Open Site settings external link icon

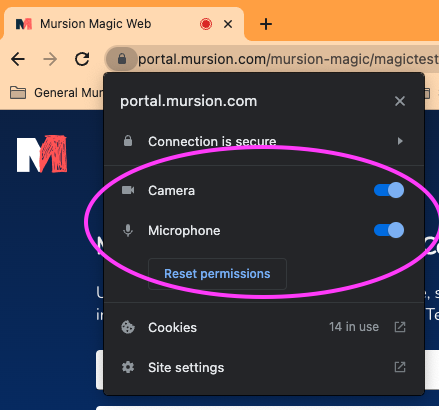click(x=400, y=367)
